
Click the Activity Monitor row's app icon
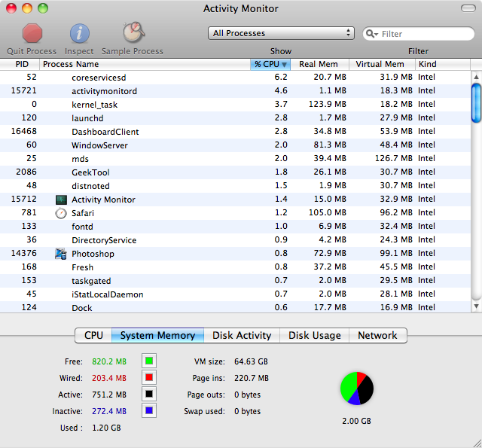point(61,200)
